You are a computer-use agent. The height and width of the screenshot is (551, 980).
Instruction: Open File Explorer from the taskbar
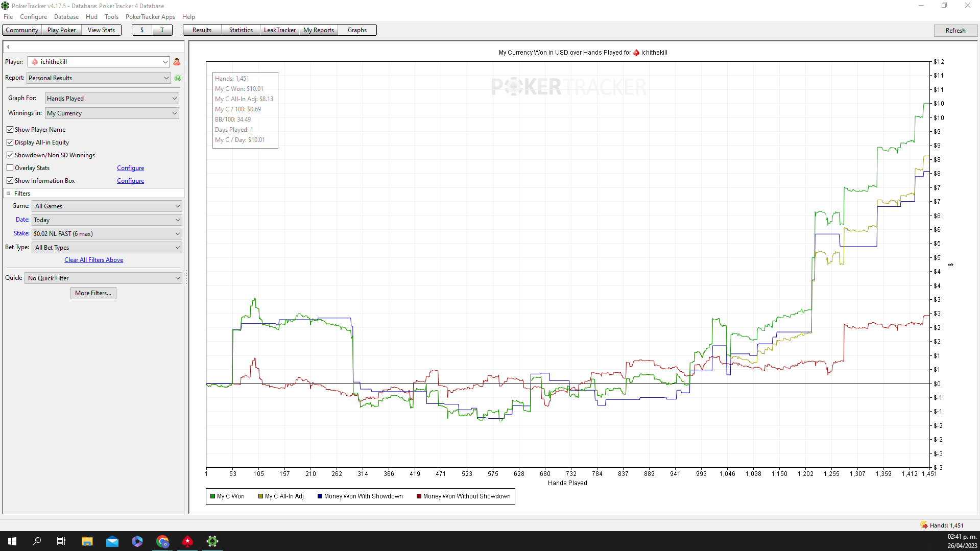87,541
